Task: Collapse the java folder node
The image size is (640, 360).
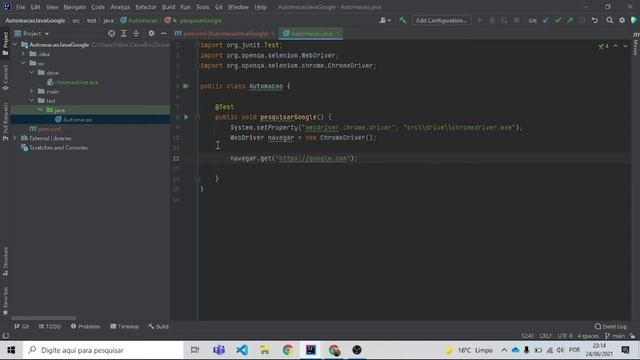Action: point(40,110)
